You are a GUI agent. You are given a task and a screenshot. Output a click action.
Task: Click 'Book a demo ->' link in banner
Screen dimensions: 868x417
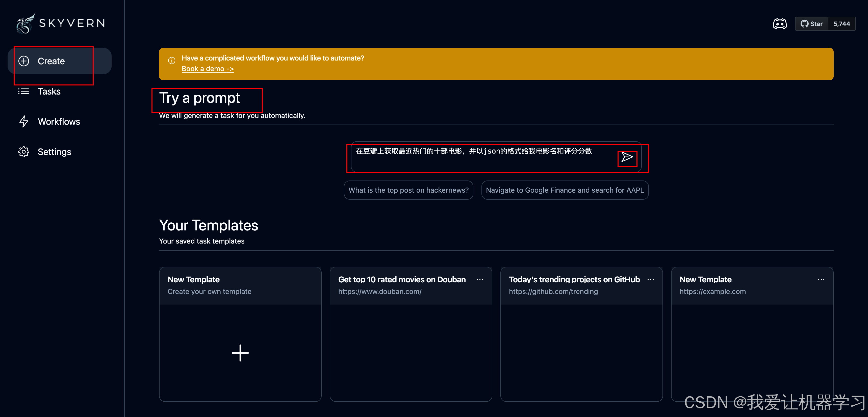click(208, 68)
